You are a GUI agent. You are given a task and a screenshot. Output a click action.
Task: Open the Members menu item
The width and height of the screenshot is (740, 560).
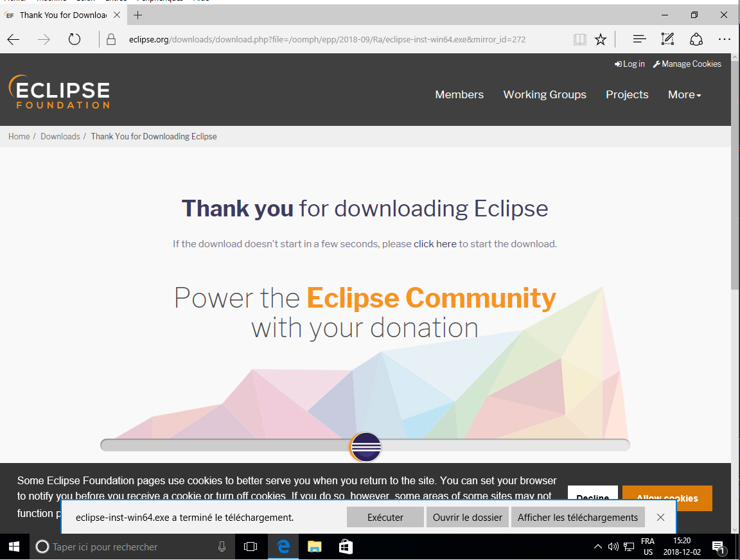pyautogui.click(x=459, y=94)
